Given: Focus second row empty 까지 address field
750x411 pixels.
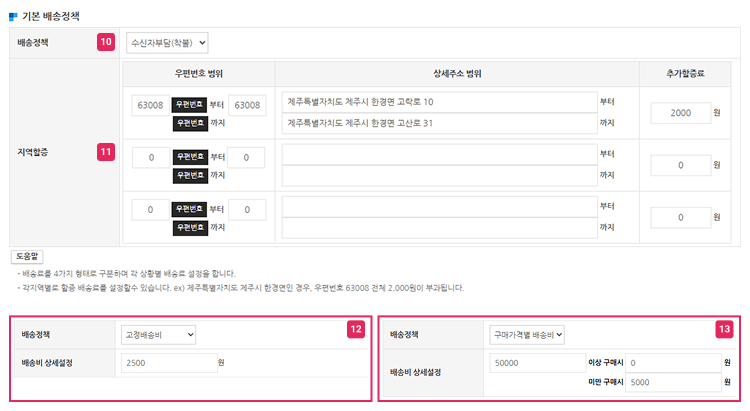Looking at the screenshot, I should pos(440,176).
